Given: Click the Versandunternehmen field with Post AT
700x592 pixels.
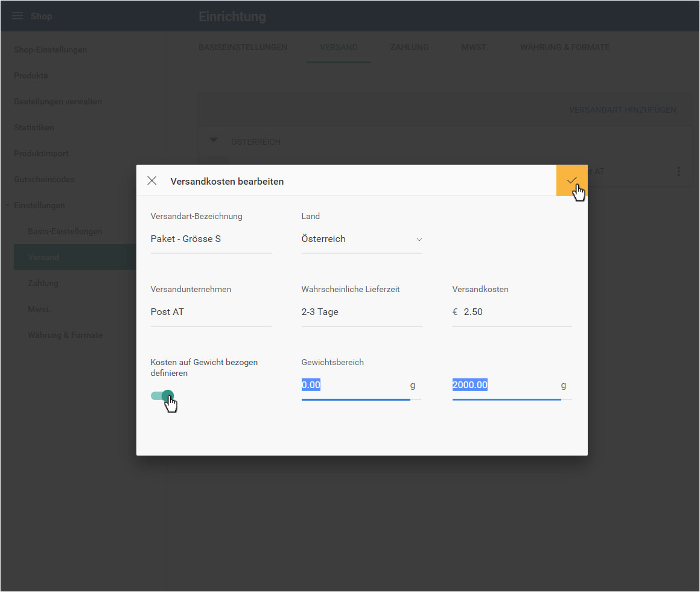Looking at the screenshot, I should click(x=211, y=311).
